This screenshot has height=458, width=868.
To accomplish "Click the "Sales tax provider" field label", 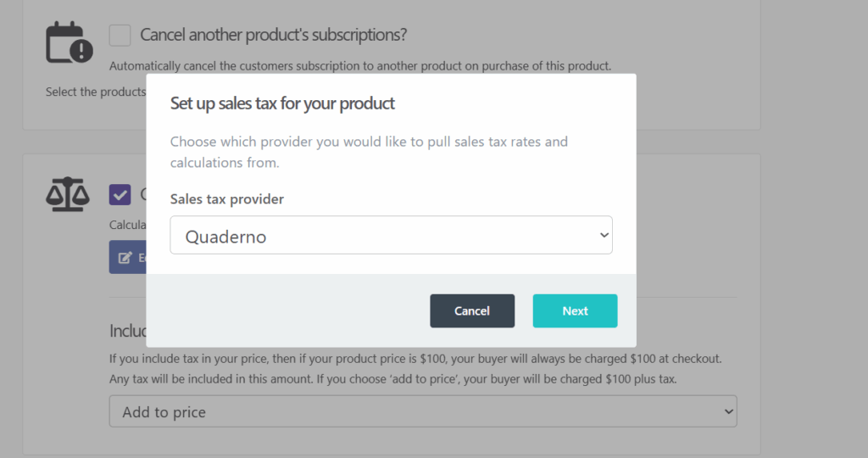I will (227, 198).
